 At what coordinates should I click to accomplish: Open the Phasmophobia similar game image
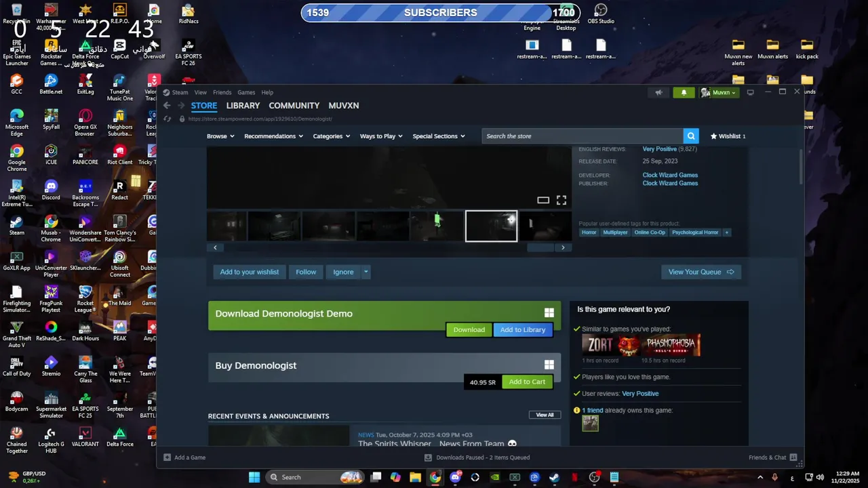tap(671, 345)
